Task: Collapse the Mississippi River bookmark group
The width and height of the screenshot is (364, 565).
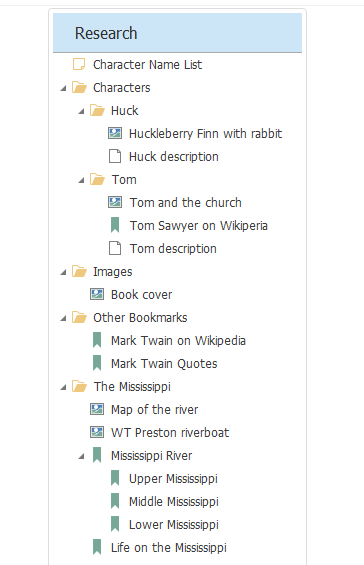Action: point(81,456)
